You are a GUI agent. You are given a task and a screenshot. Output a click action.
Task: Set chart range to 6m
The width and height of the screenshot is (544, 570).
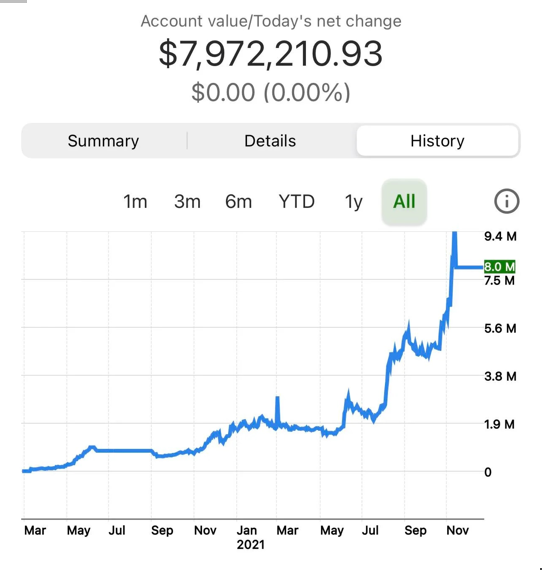(x=239, y=201)
